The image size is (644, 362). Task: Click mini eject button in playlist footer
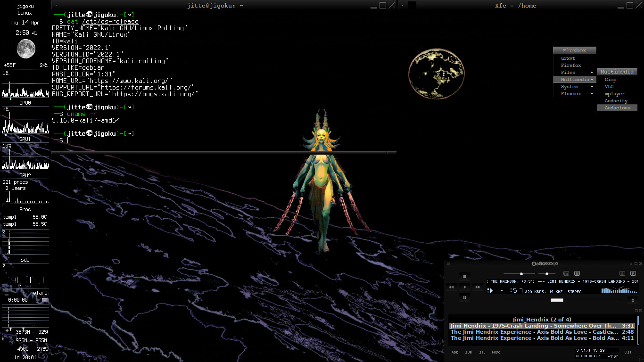599,356
